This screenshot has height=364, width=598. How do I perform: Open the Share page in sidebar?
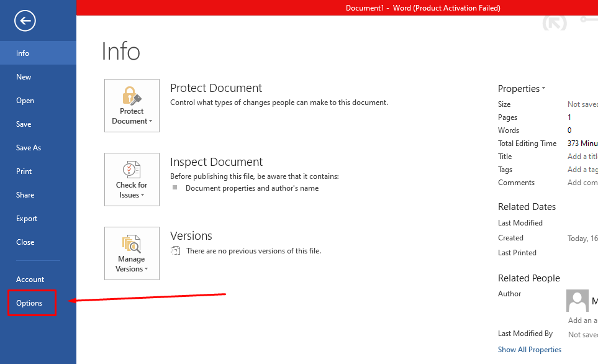pyautogui.click(x=25, y=195)
